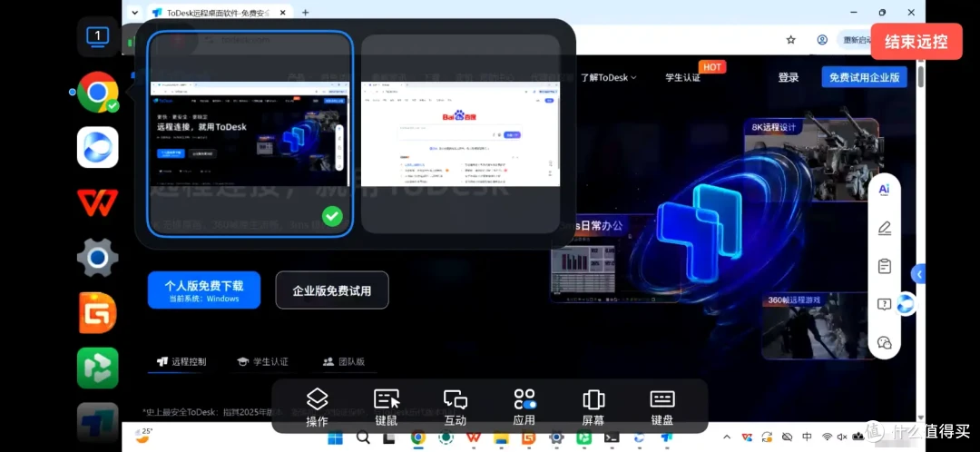Click the 结束远控 end remote control button
Image resolution: width=980 pixels, height=452 pixels.
pyautogui.click(x=916, y=41)
